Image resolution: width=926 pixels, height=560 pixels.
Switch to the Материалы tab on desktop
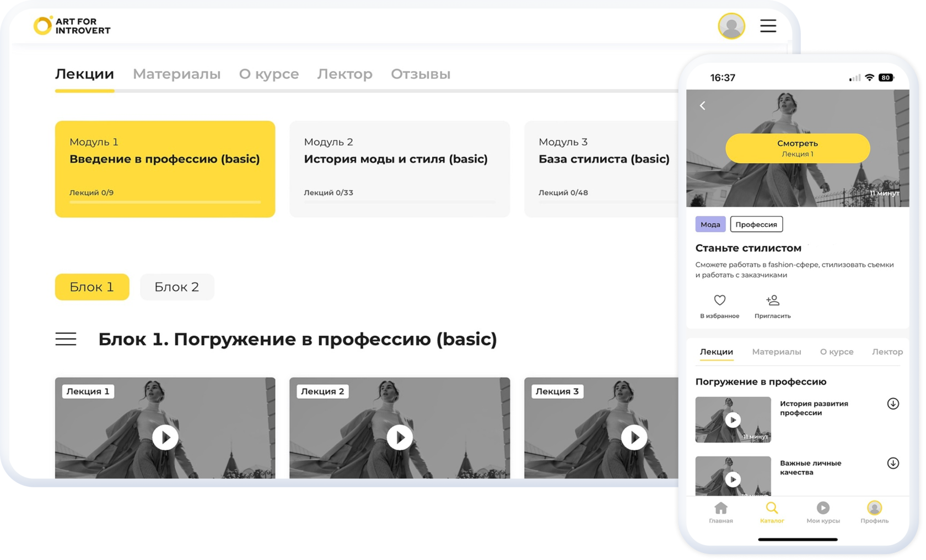tap(176, 74)
